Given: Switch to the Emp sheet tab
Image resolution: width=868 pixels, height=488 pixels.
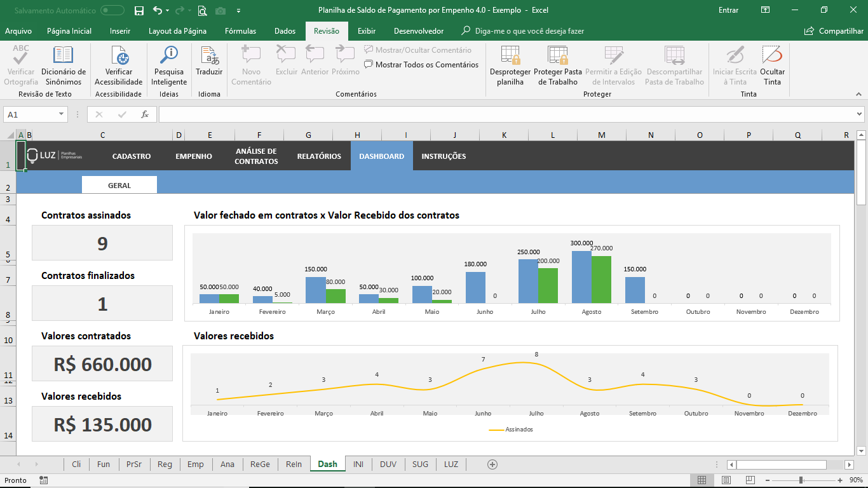Looking at the screenshot, I should pyautogui.click(x=196, y=464).
